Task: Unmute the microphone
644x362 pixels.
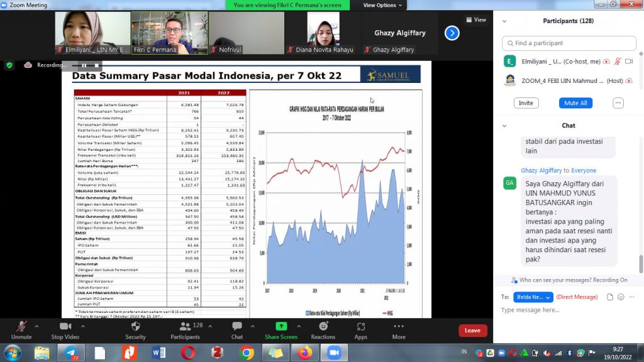Action: pos(21,327)
